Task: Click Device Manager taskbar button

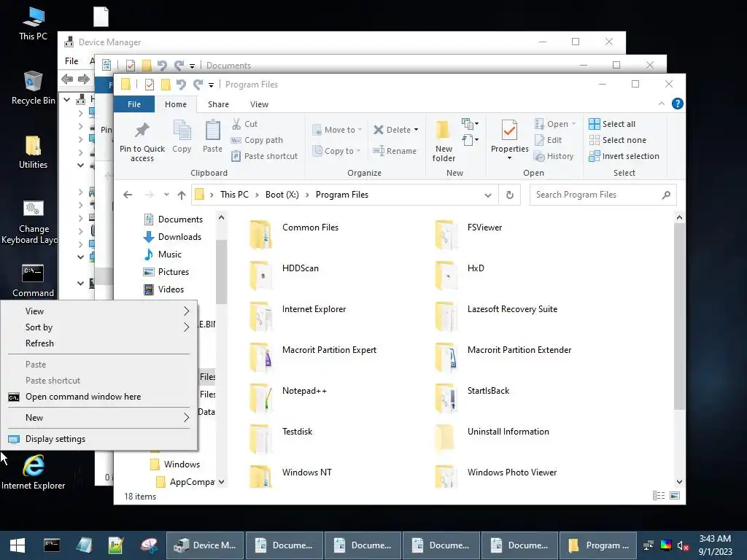Action: 205,545
